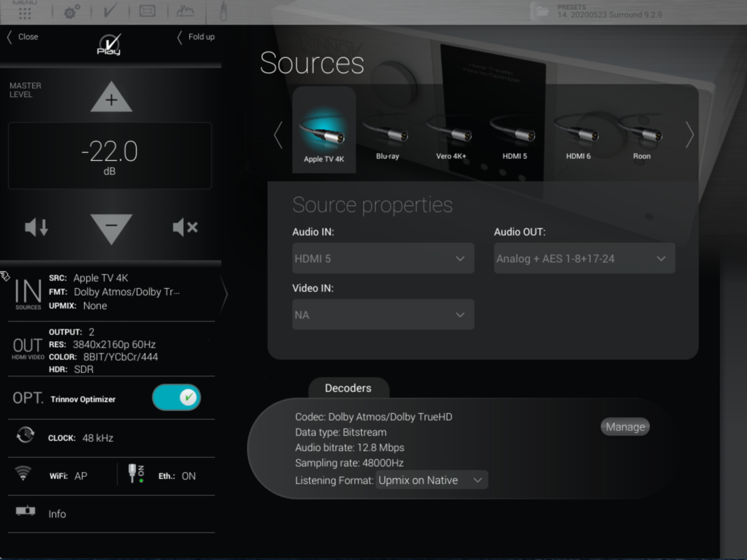The image size is (747, 560).
Task: Click the RES "3840x2160p 60Hz" value
Action: (114, 344)
